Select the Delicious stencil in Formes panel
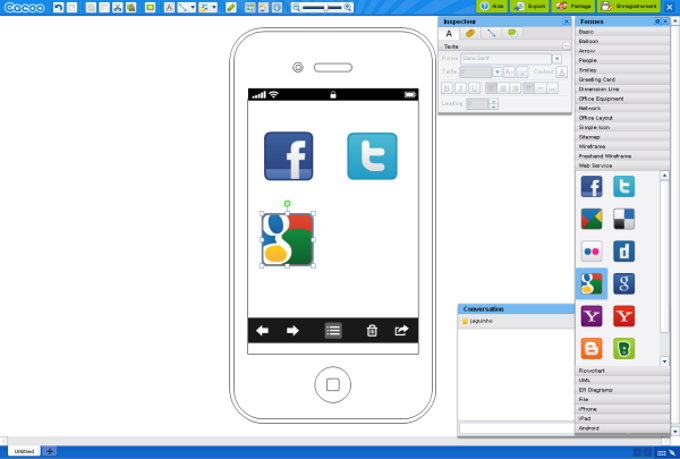The image size is (680, 459). [624, 219]
